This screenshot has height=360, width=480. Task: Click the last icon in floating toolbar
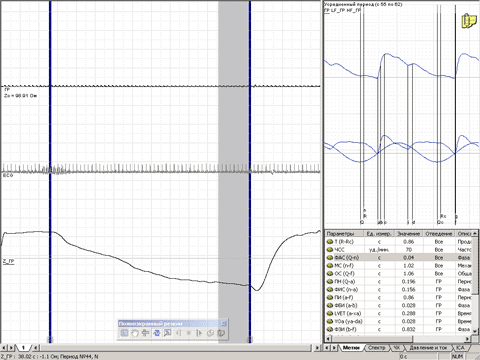click(x=221, y=333)
